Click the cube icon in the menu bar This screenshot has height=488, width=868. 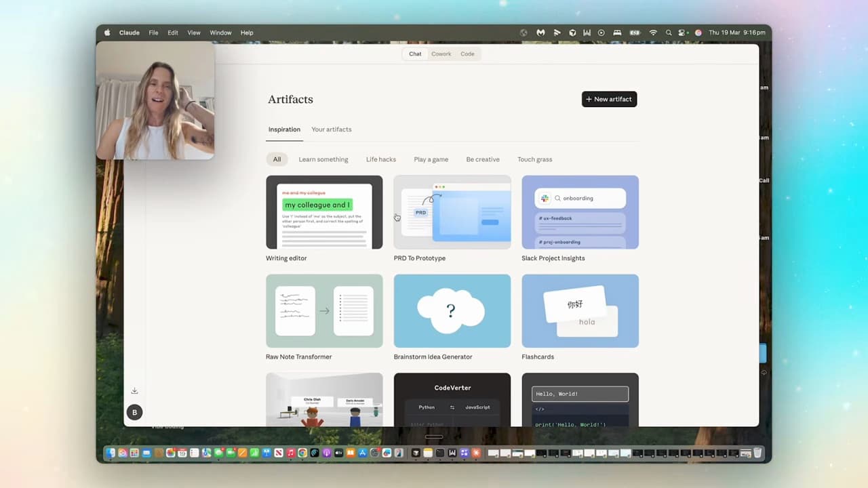[x=572, y=33]
